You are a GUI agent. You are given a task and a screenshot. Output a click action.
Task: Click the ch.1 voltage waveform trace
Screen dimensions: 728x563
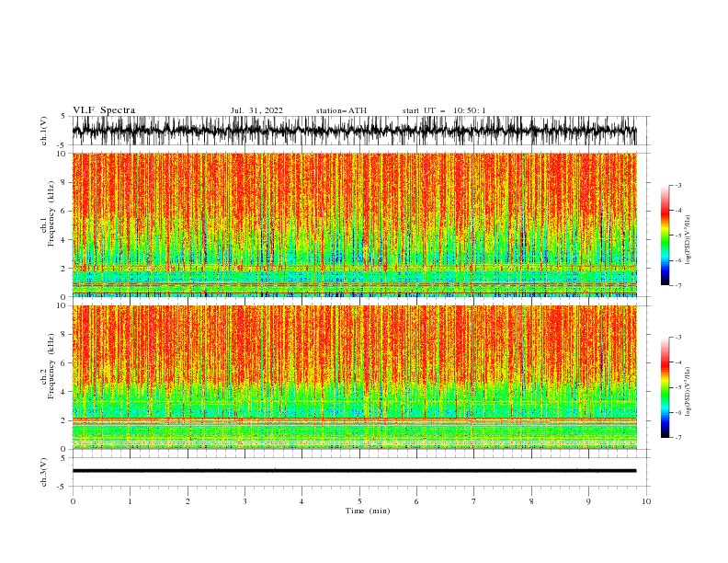354,131
